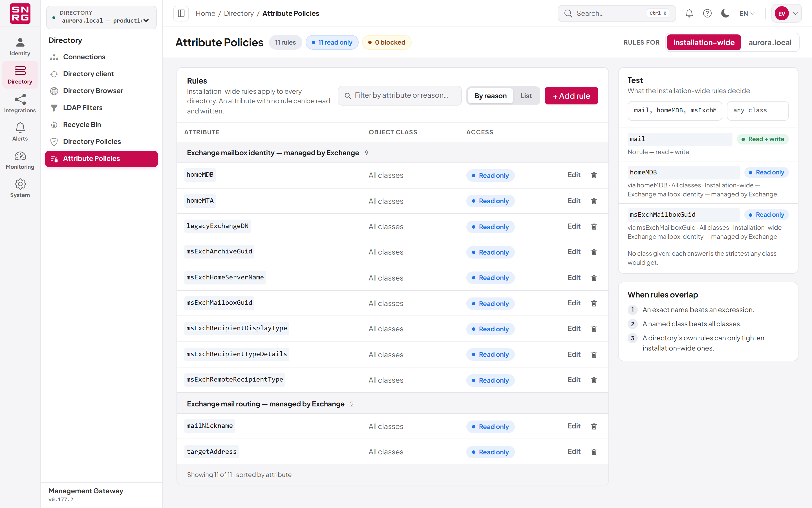The width and height of the screenshot is (812, 508).
Task: Toggle the sidebar collapse icon
Action: click(181, 14)
